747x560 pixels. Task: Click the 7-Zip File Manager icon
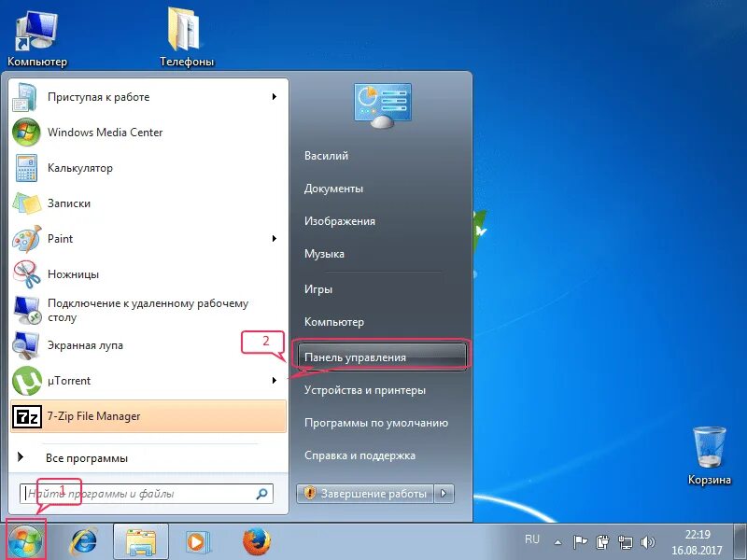[26, 416]
